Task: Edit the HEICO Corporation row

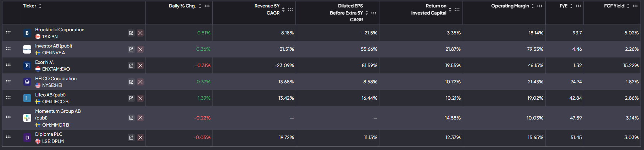Action: tap(131, 82)
